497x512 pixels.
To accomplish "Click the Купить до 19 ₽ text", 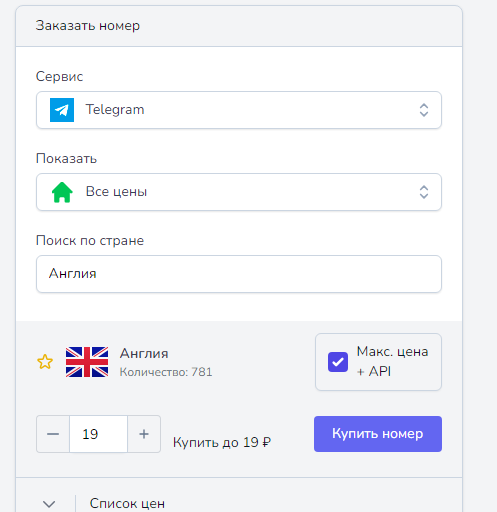I will 222,442.
